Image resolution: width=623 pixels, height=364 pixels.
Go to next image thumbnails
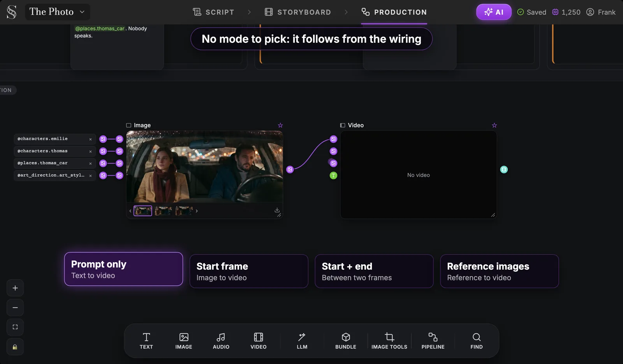click(197, 211)
